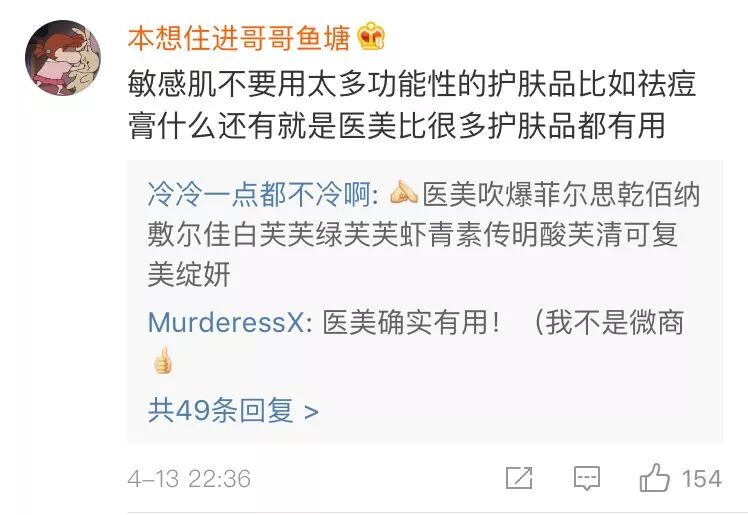
Task: Tap the timestamp 4-13 22:36
Action: click(x=189, y=479)
